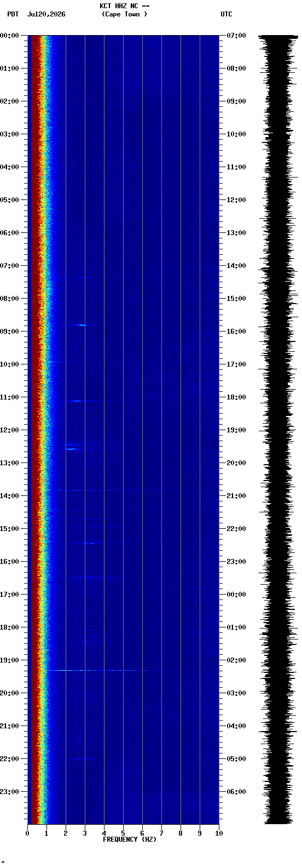The width and height of the screenshot is (302, 868).
Task: Click the UTC time label '04:00'
Action: [236, 726]
